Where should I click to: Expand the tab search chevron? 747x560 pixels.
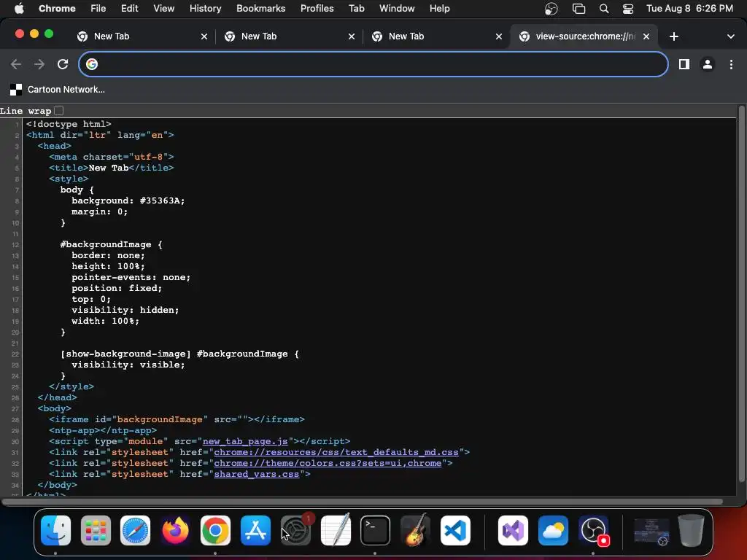pos(730,36)
